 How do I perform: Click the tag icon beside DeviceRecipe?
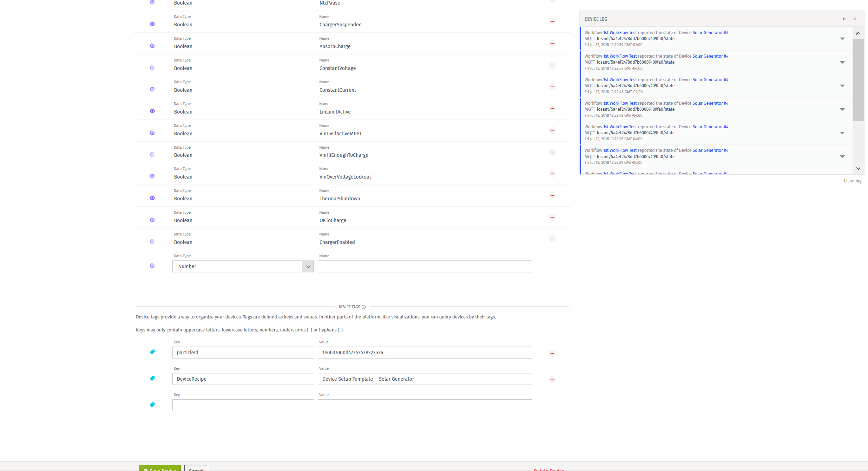[152, 379]
